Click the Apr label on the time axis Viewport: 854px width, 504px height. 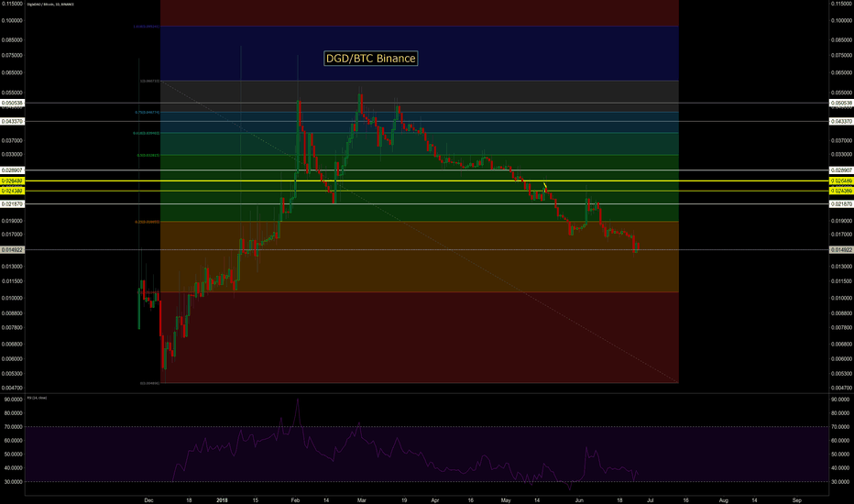click(434, 500)
